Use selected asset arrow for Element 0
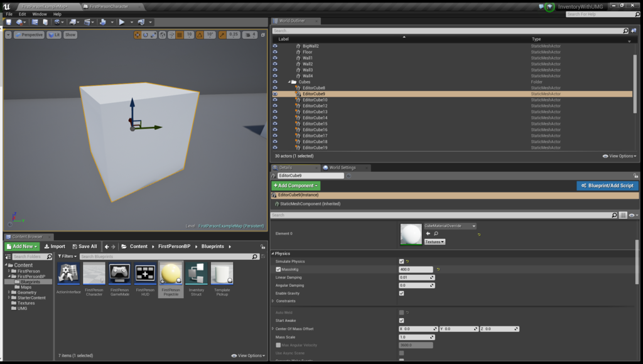643x364 pixels. (x=428, y=233)
